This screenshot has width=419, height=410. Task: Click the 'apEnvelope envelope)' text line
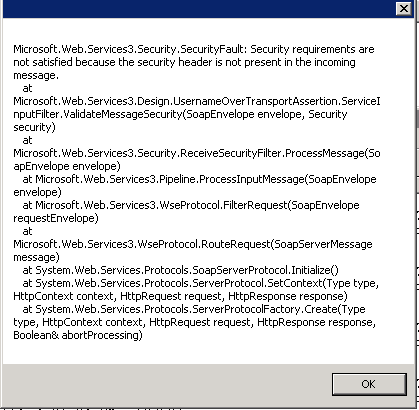coord(67,166)
